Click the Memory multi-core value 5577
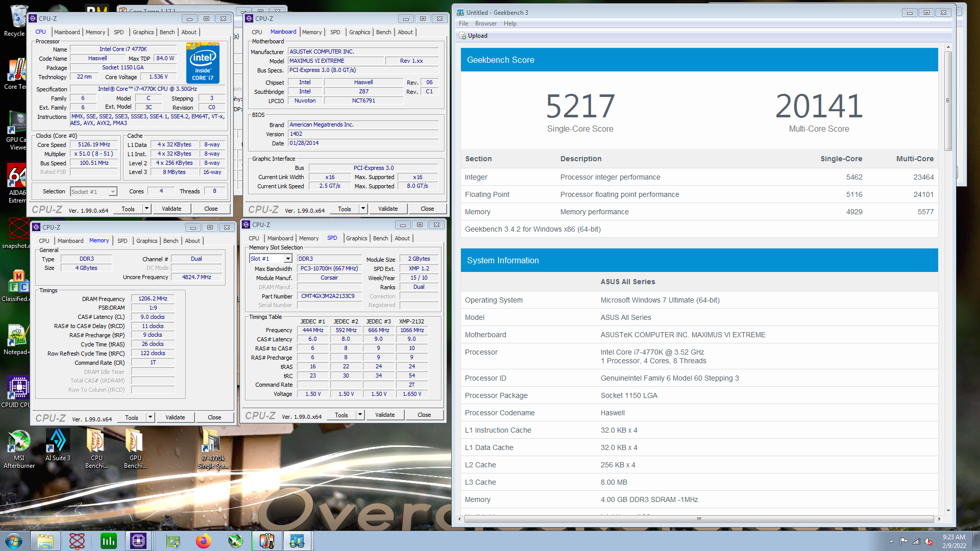Image resolution: width=980 pixels, height=551 pixels. (925, 212)
